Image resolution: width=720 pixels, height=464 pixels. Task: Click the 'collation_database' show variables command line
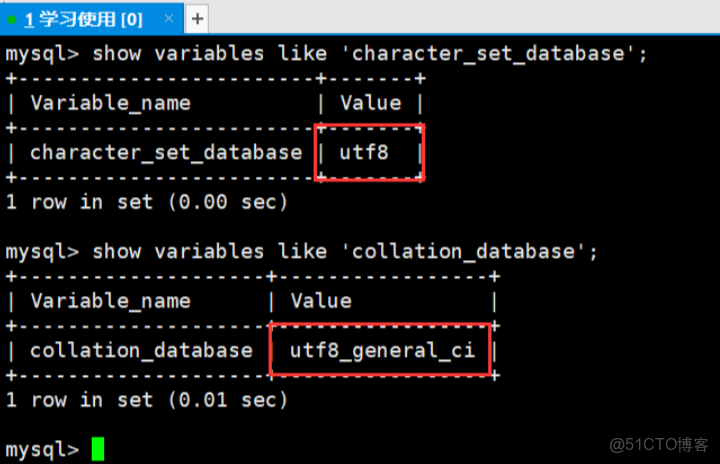coord(345,251)
